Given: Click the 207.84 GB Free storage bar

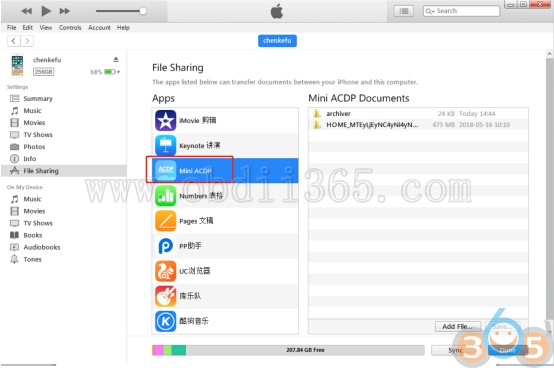Looking at the screenshot, I should click(288, 350).
